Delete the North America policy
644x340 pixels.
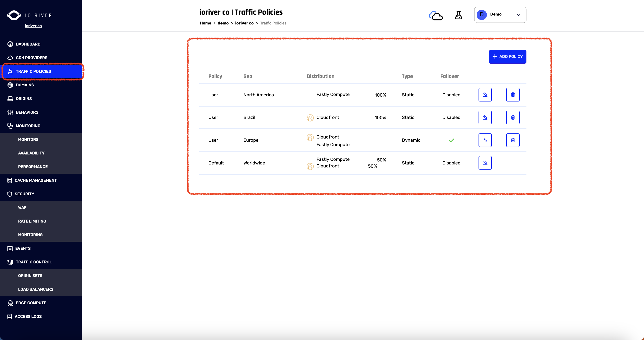tap(513, 95)
